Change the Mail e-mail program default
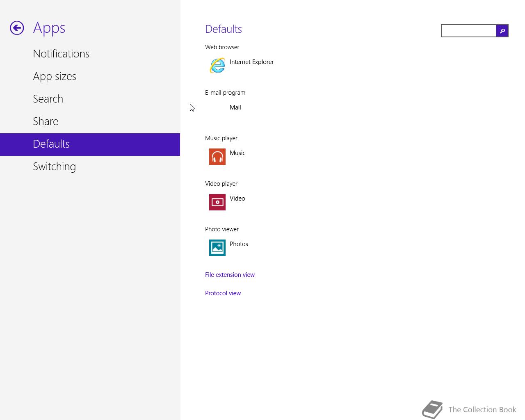The height and width of the screenshot is (420, 525). click(235, 107)
